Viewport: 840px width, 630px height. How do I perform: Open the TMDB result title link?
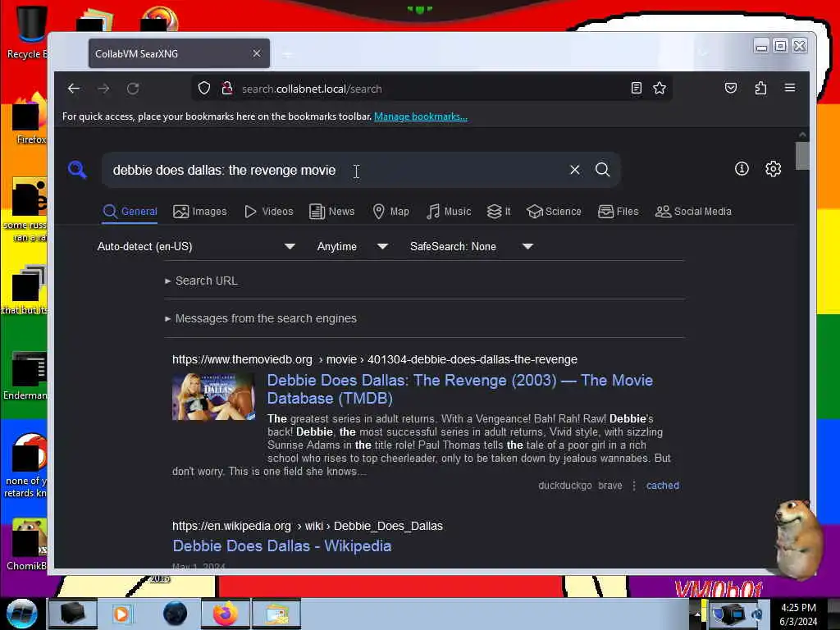pos(459,389)
